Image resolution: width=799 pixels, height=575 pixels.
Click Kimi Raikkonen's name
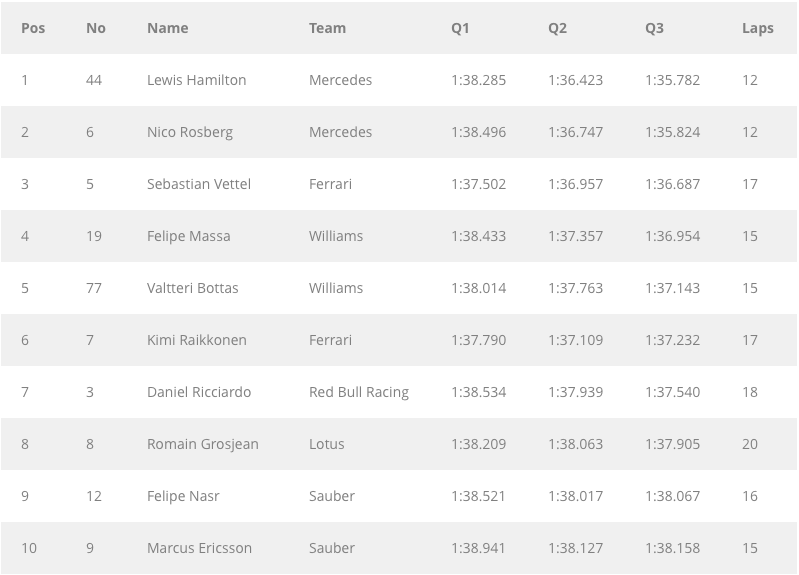click(x=197, y=340)
